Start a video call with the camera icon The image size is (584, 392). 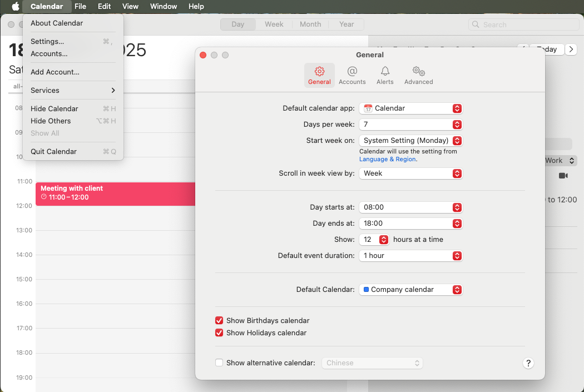tap(563, 175)
